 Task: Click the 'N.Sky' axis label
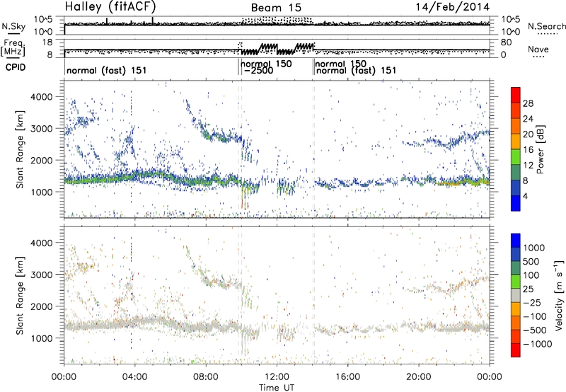pyautogui.click(x=13, y=26)
